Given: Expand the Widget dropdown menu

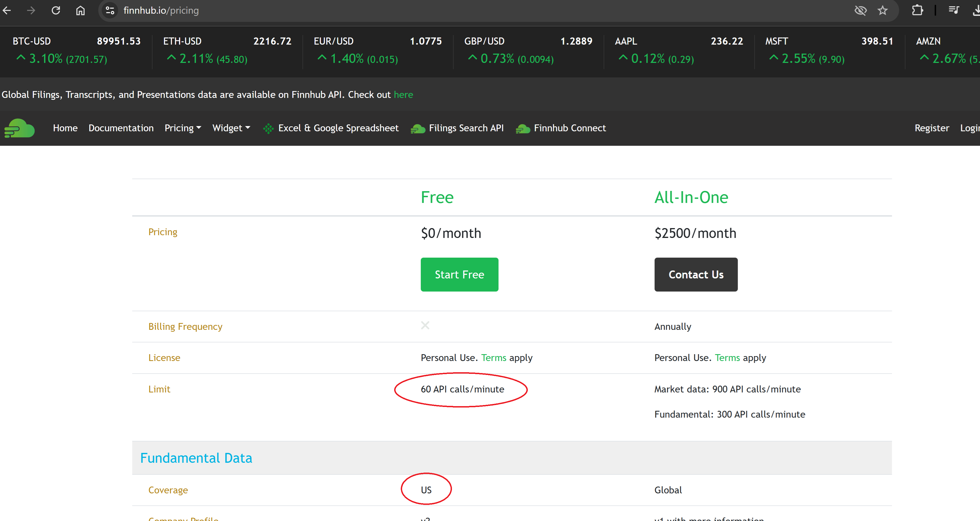Looking at the screenshot, I should 231,128.
